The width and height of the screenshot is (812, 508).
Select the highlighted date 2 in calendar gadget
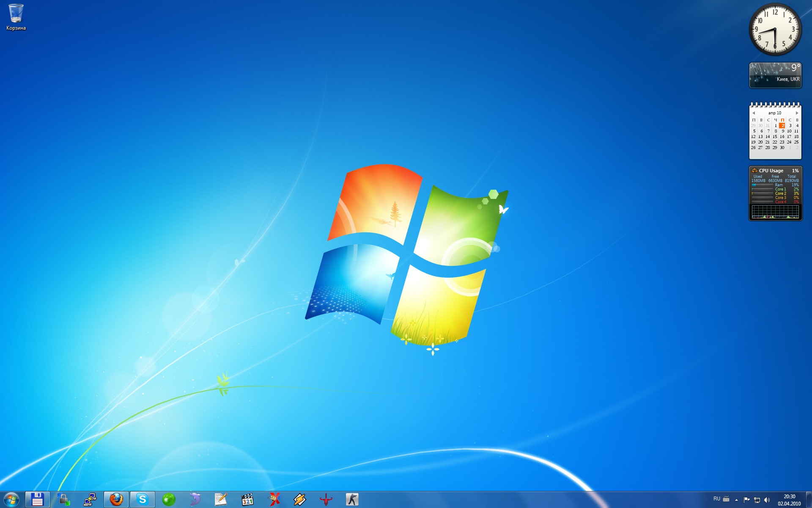[782, 126]
